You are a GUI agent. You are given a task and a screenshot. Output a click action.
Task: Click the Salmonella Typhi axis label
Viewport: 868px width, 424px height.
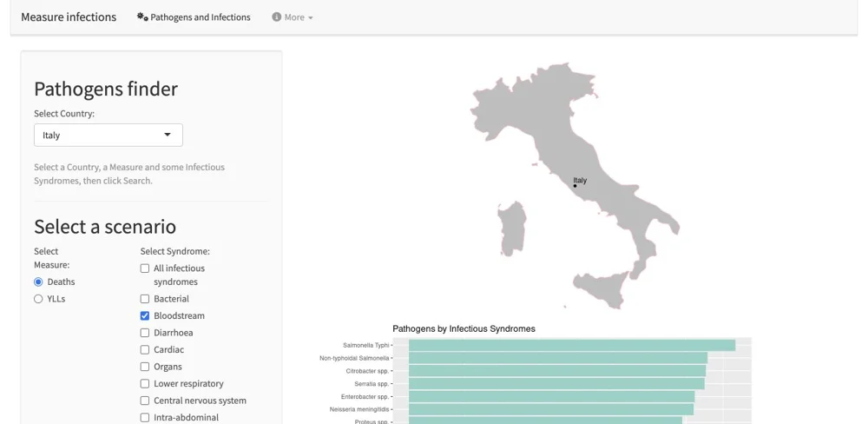tap(366, 345)
